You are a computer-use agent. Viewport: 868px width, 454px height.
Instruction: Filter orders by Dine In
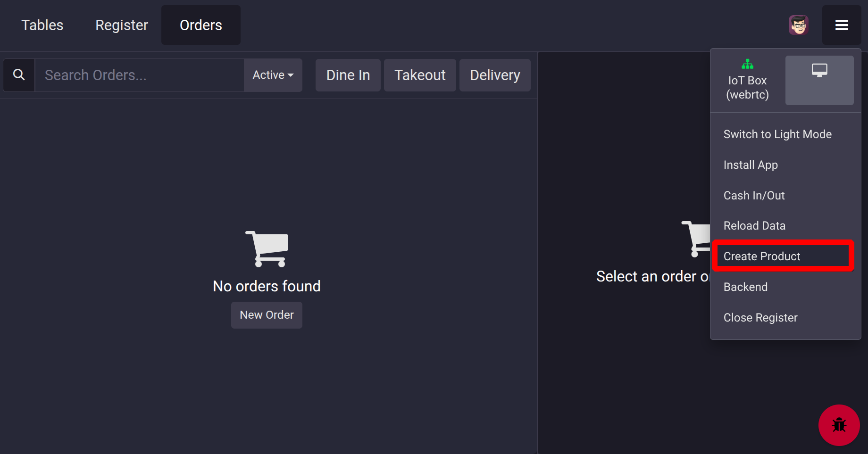(x=348, y=75)
